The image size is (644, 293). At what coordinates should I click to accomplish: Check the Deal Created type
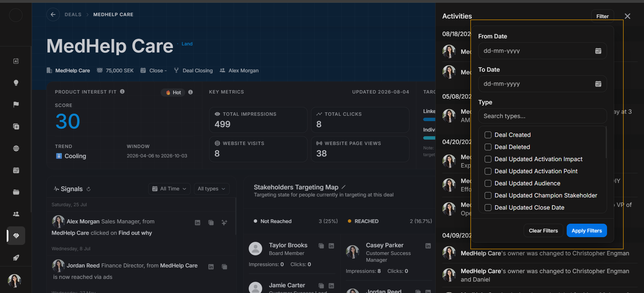pyautogui.click(x=488, y=135)
